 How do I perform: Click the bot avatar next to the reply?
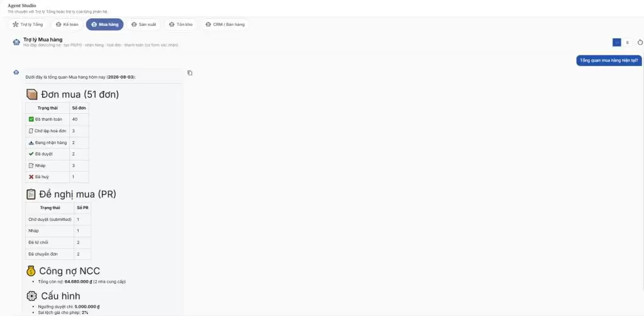16,72
